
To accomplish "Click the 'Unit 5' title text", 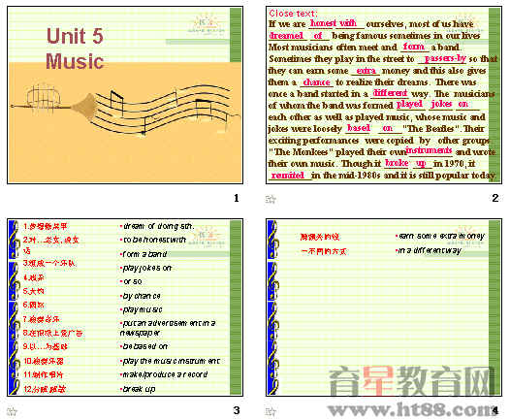I will coord(75,36).
